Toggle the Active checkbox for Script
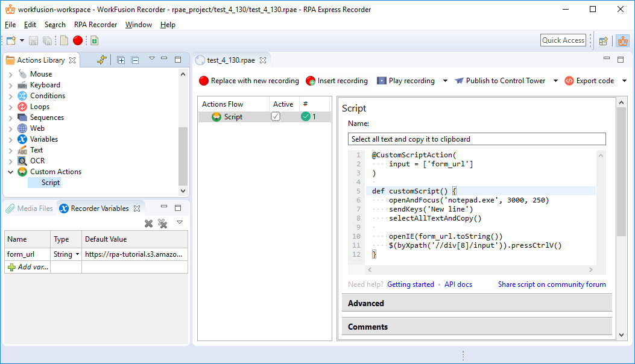 (x=276, y=116)
